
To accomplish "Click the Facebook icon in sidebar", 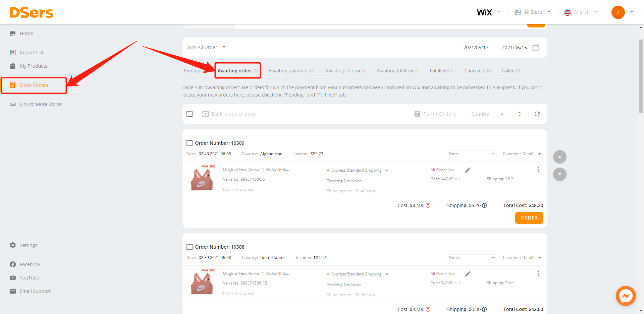I will [13, 264].
